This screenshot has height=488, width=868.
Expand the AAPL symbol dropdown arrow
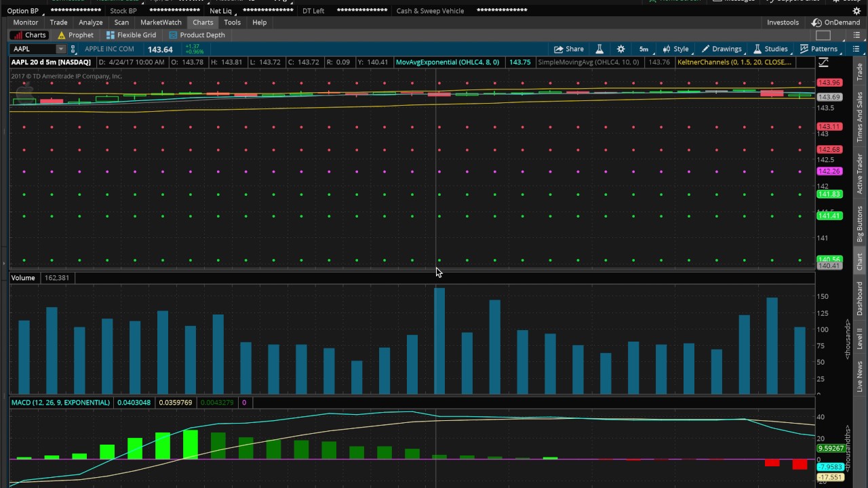point(60,49)
